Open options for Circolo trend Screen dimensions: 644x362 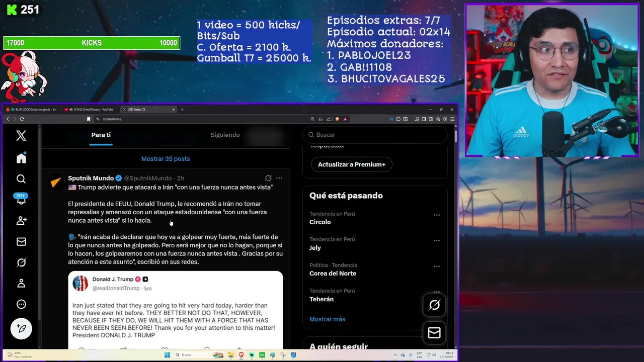(437, 215)
